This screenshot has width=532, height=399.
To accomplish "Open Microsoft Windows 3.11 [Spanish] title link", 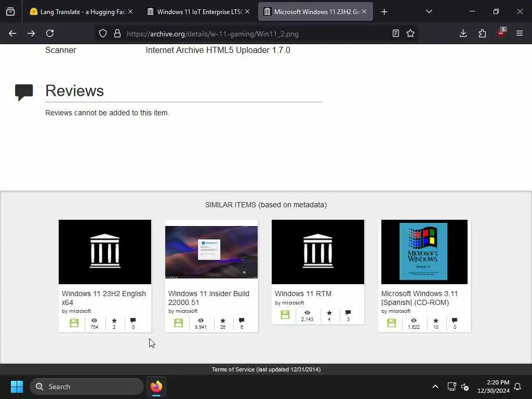I will coord(419,298).
